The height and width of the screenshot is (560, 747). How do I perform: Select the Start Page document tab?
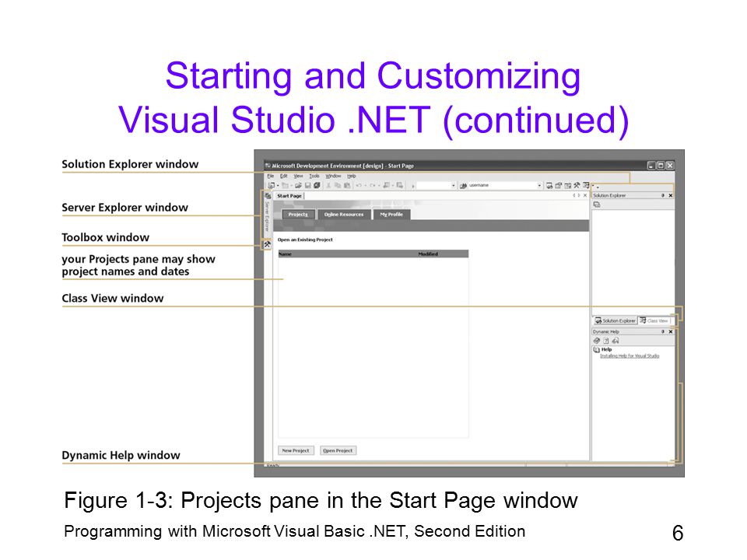coord(289,196)
